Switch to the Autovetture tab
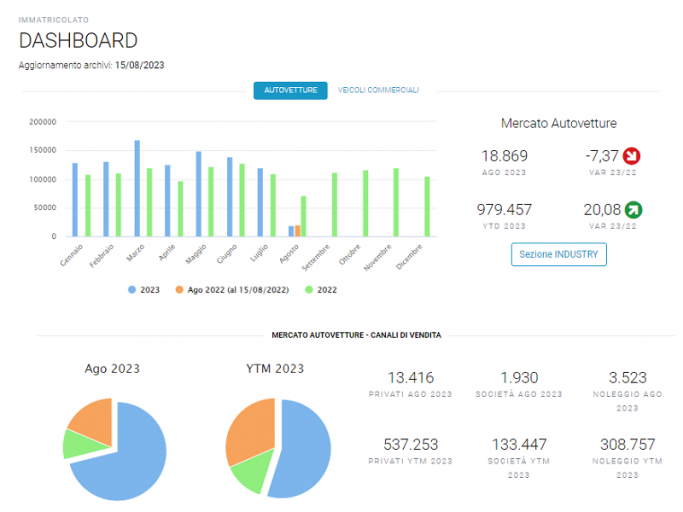This screenshot has width=683, height=512. (x=291, y=91)
